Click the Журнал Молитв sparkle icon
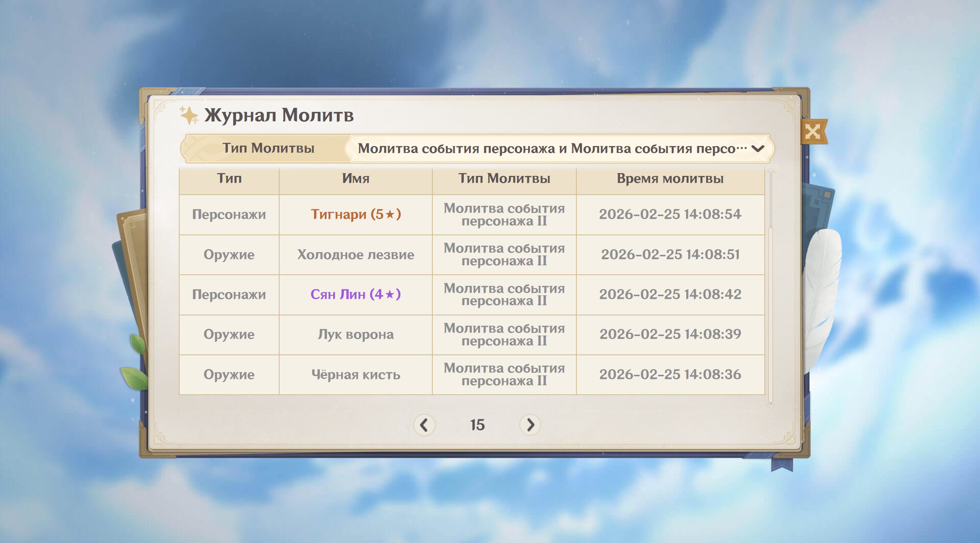Image resolution: width=980 pixels, height=543 pixels. [x=189, y=115]
